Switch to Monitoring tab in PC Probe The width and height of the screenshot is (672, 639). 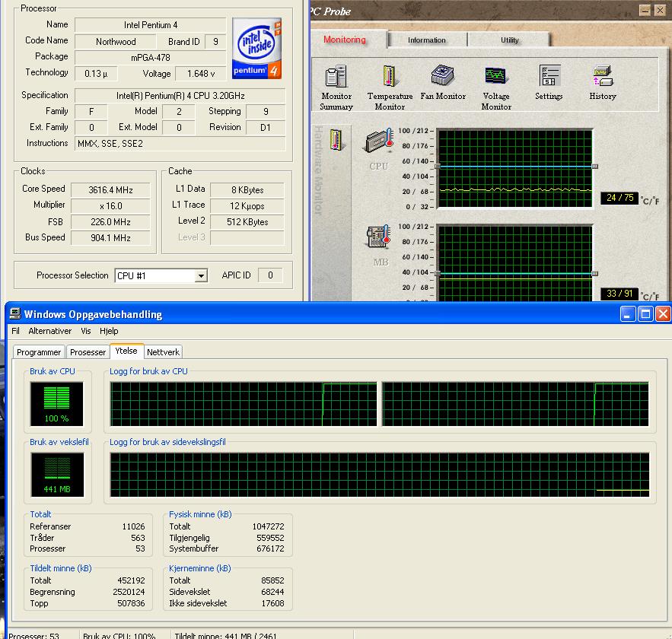point(345,40)
